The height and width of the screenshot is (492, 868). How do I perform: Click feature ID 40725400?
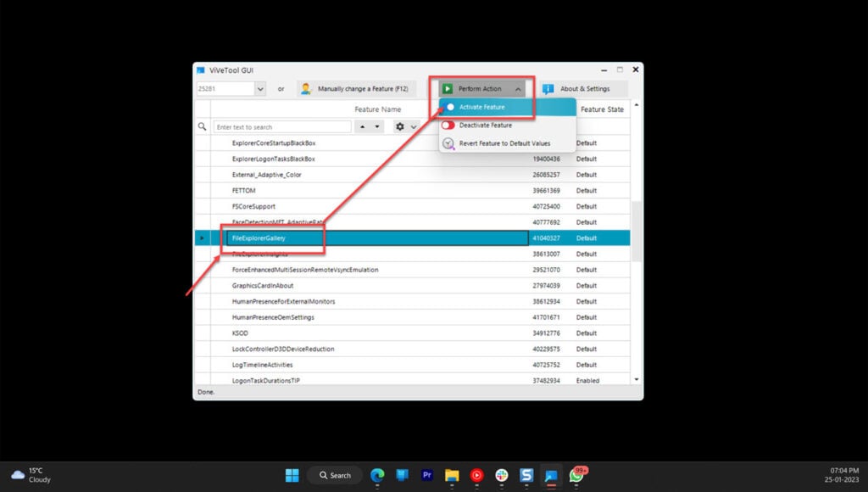click(x=547, y=206)
